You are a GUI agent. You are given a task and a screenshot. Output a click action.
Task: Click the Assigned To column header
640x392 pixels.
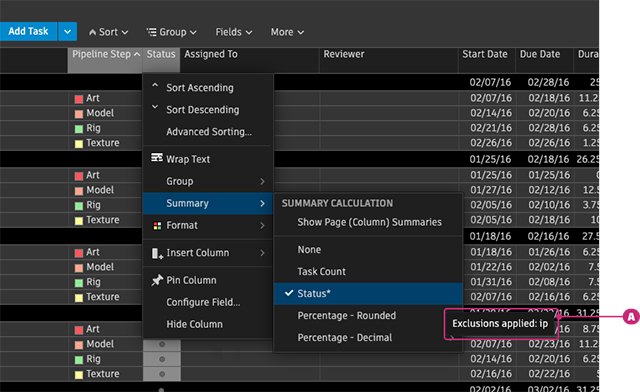click(x=249, y=60)
